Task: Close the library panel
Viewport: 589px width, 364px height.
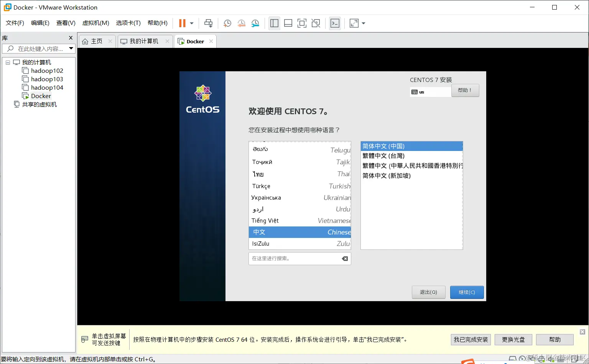Action: [71, 38]
